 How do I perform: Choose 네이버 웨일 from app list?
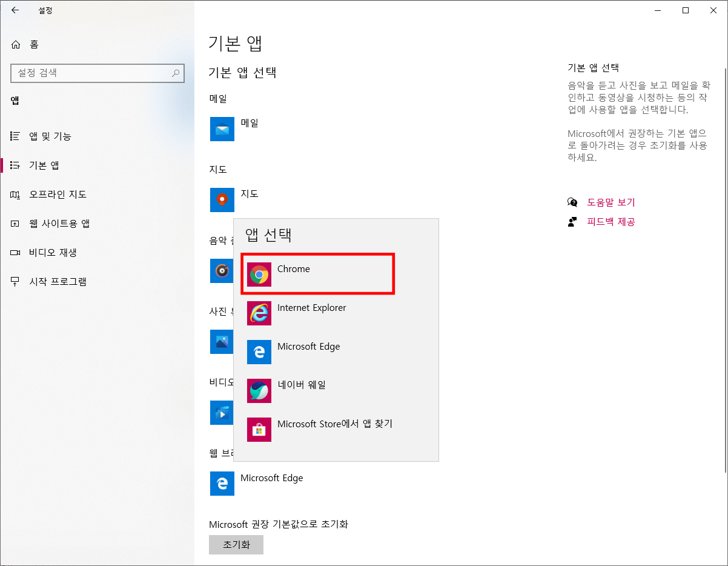(x=336, y=391)
